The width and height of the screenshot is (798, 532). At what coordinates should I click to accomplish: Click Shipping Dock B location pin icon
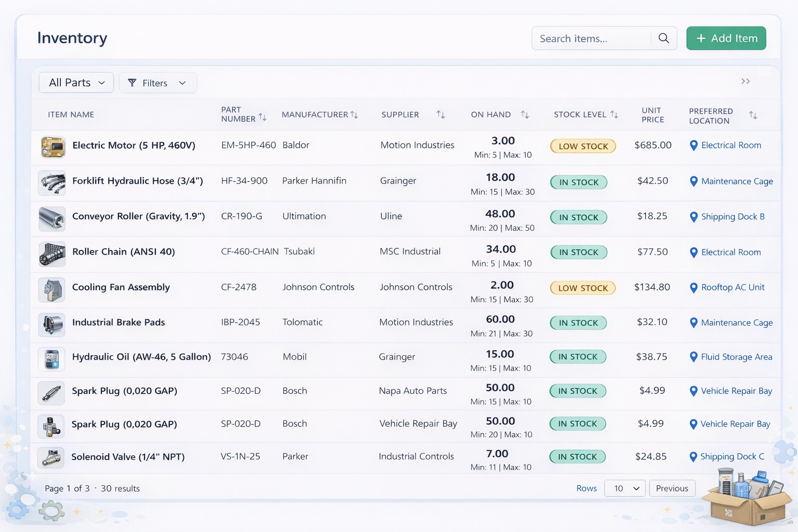tap(693, 217)
